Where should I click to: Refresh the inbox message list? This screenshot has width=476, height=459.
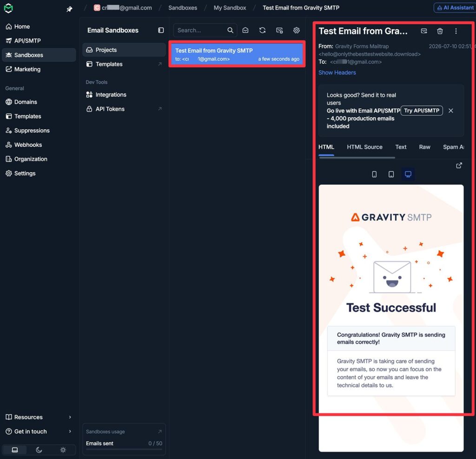coord(262,30)
